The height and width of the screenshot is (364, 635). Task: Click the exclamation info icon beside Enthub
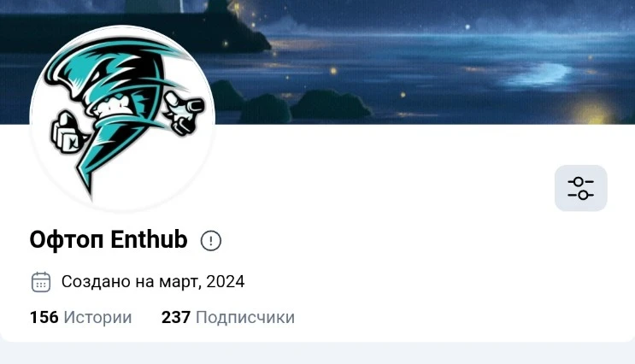[210, 240]
